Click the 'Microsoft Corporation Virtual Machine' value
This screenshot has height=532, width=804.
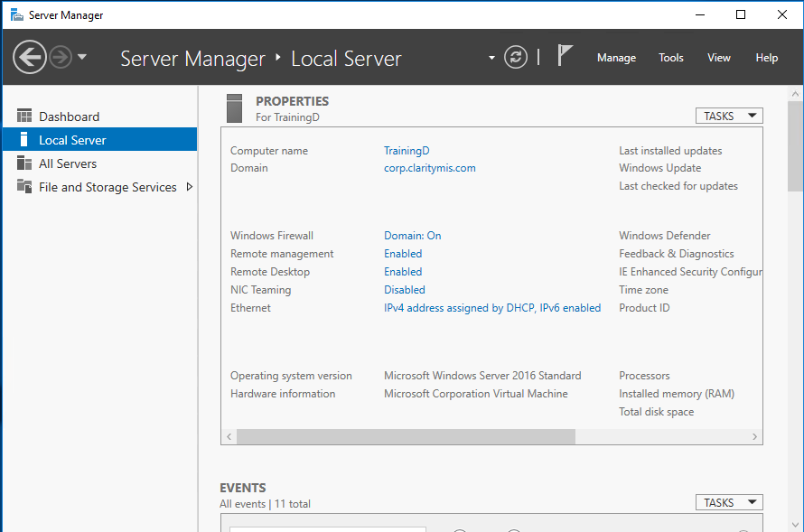point(476,394)
